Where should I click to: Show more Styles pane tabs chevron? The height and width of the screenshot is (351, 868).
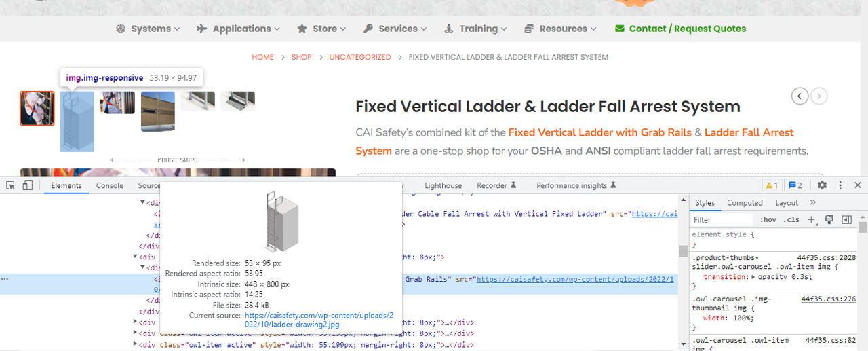[x=813, y=202]
